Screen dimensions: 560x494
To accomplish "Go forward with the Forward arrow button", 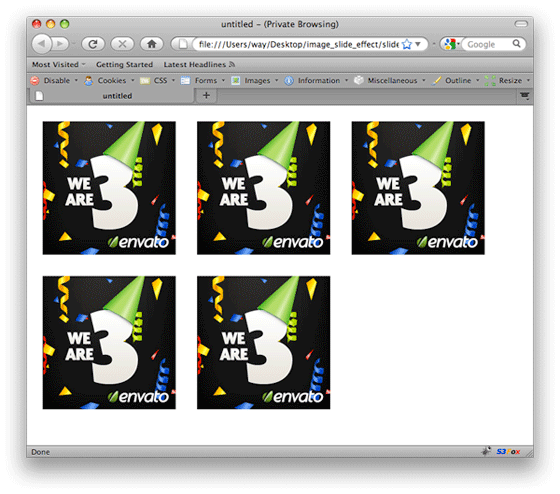I will coord(60,44).
